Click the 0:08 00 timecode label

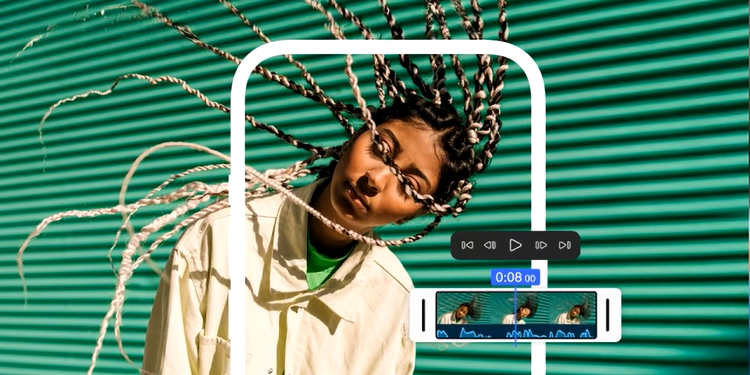pyautogui.click(x=515, y=277)
